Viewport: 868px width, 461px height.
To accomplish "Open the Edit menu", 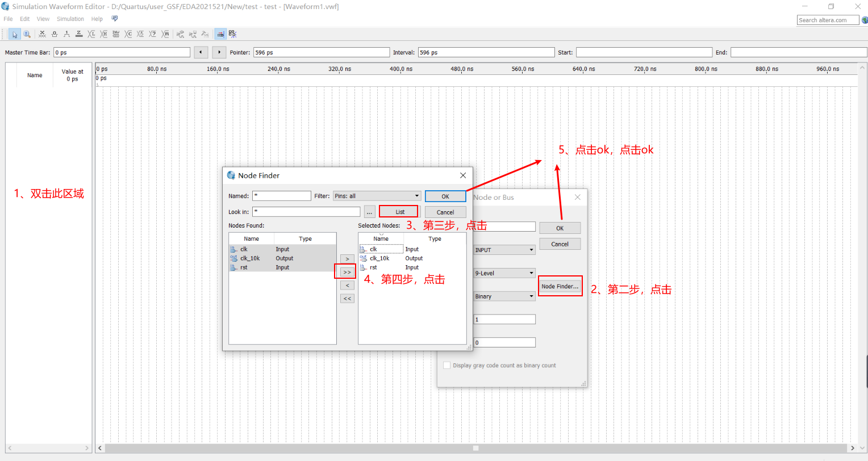I will (24, 19).
